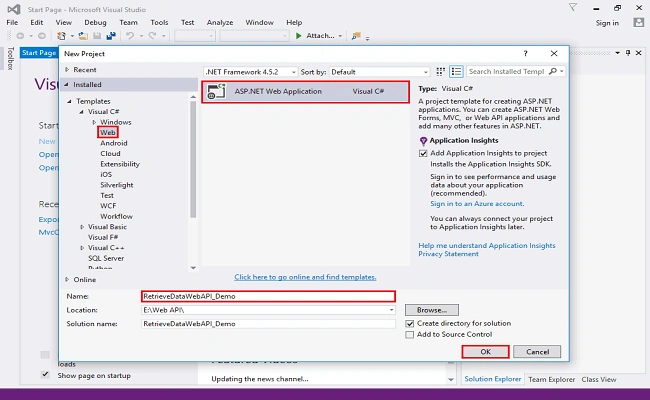Switch to the Team Explorer tab
The width and height of the screenshot is (650, 400).
551,379
